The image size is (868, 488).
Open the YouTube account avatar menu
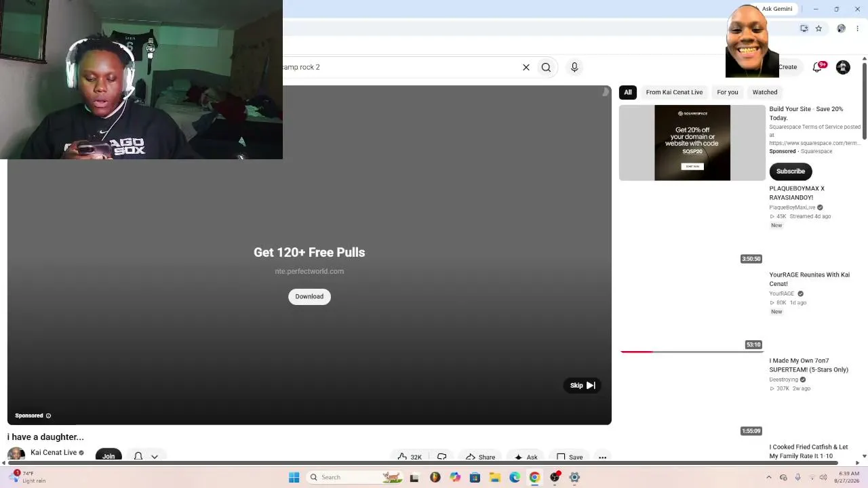[x=843, y=67]
